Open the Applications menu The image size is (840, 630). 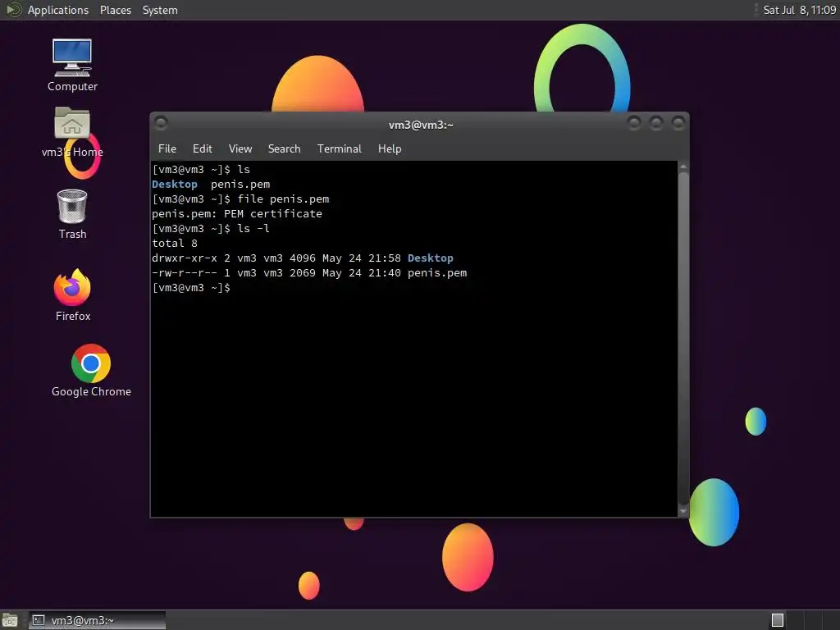click(58, 10)
